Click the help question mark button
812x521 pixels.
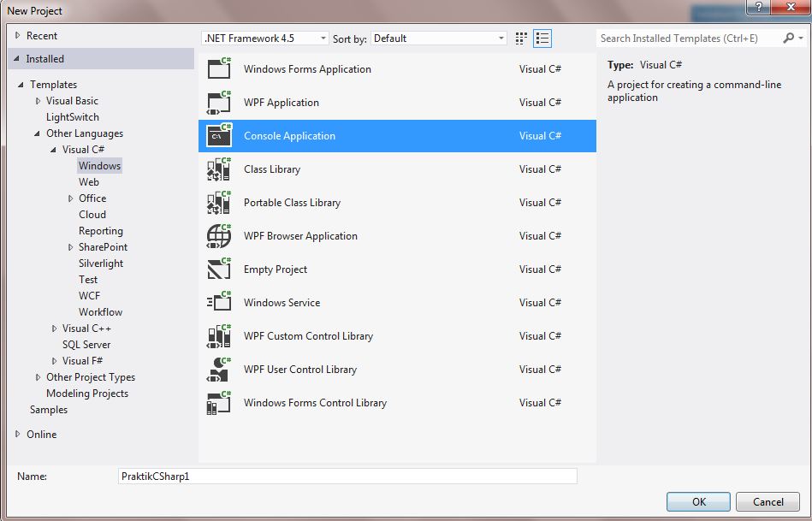click(x=759, y=7)
